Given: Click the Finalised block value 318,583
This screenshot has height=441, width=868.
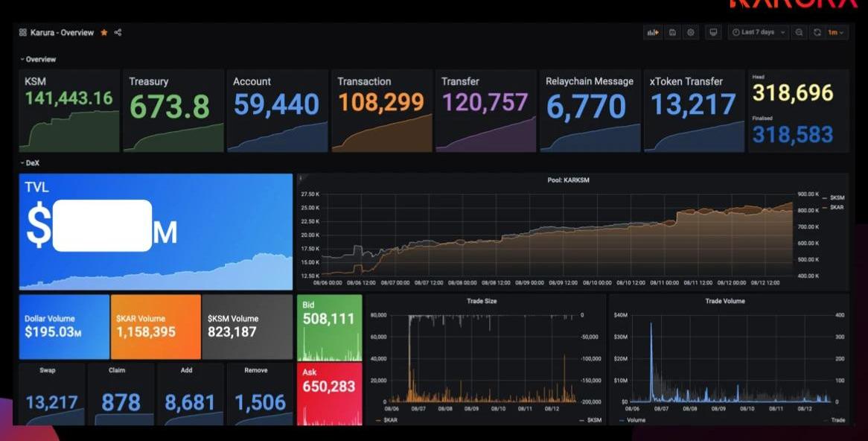Looking at the screenshot, I should coord(793,135).
